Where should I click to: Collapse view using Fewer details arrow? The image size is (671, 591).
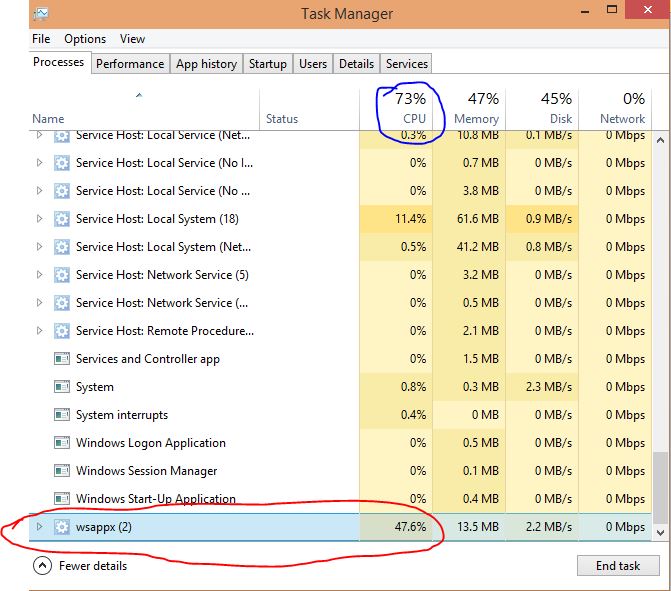42,566
